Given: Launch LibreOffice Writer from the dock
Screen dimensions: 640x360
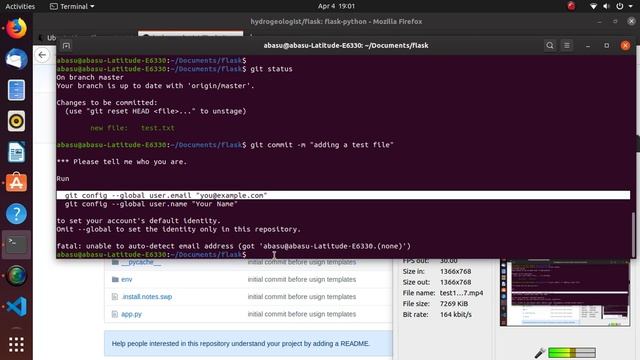Looking at the screenshot, I should click(16, 152).
